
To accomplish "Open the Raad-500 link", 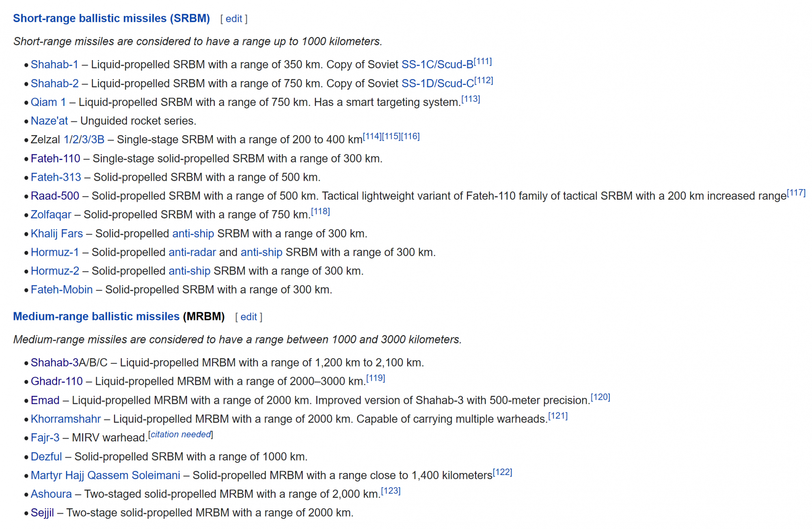I will pos(55,196).
